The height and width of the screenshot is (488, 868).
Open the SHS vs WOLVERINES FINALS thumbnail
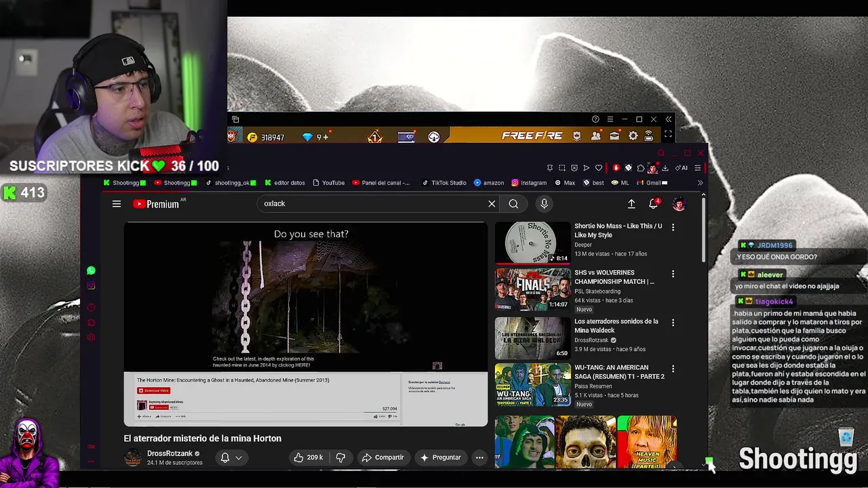(533, 289)
